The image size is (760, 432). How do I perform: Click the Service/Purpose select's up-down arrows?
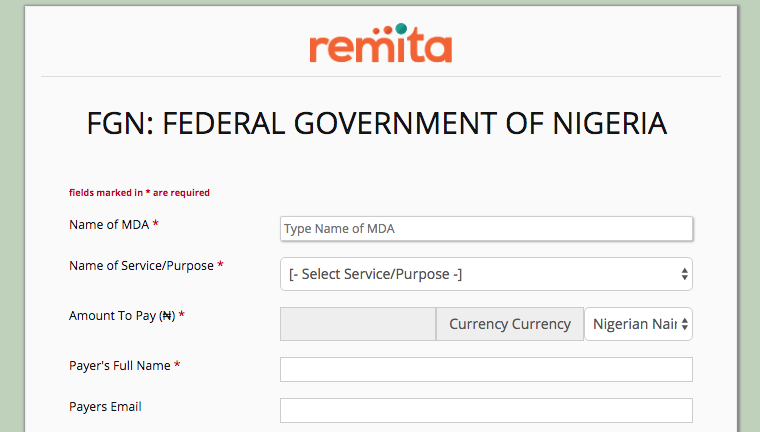coord(684,274)
